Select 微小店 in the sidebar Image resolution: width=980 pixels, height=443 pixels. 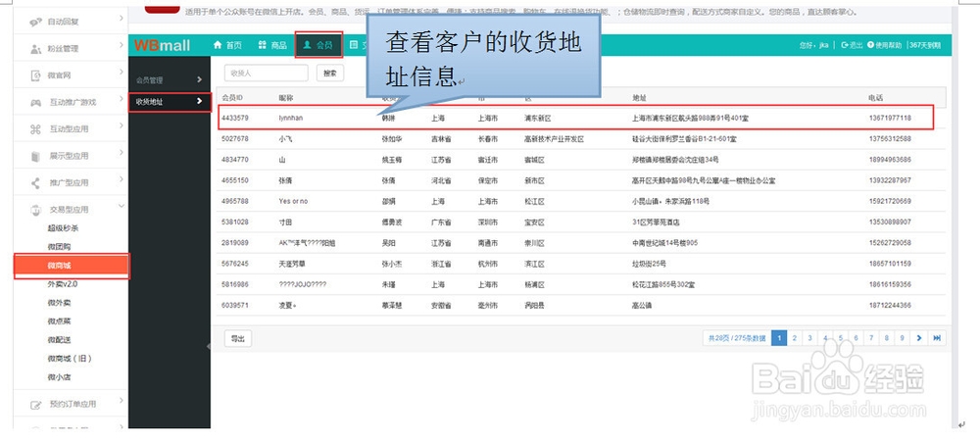tap(59, 377)
